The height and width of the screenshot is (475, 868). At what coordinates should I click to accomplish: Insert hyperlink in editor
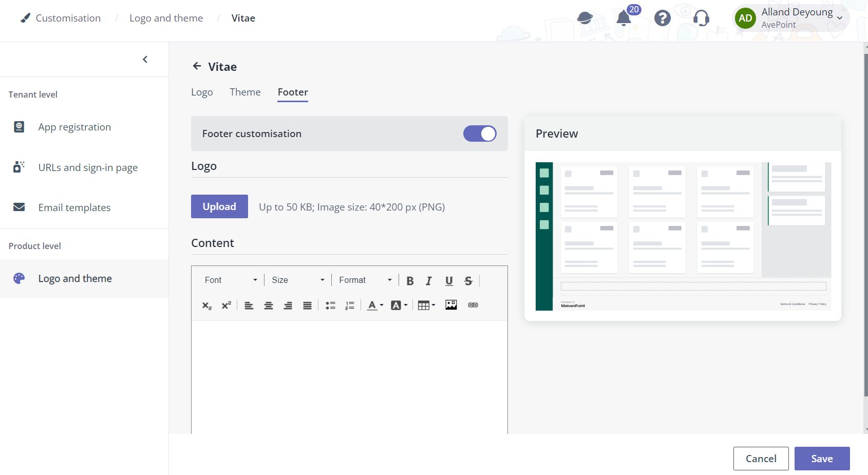473,305
